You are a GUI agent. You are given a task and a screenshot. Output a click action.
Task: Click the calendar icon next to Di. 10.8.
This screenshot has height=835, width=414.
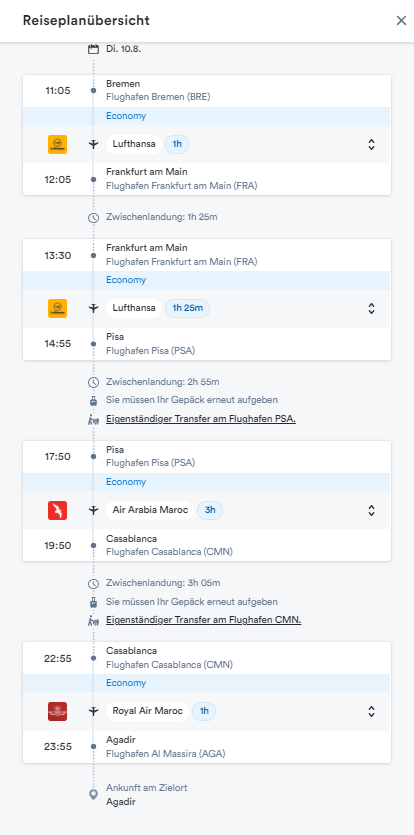pyautogui.click(x=93, y=49)
